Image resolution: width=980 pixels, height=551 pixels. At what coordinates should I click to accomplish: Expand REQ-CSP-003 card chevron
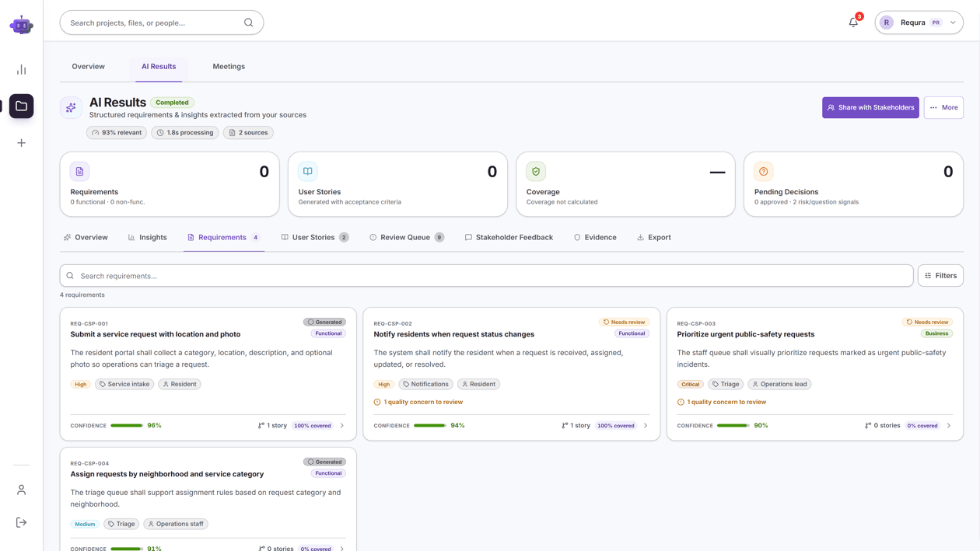click(x=949, y=426)
